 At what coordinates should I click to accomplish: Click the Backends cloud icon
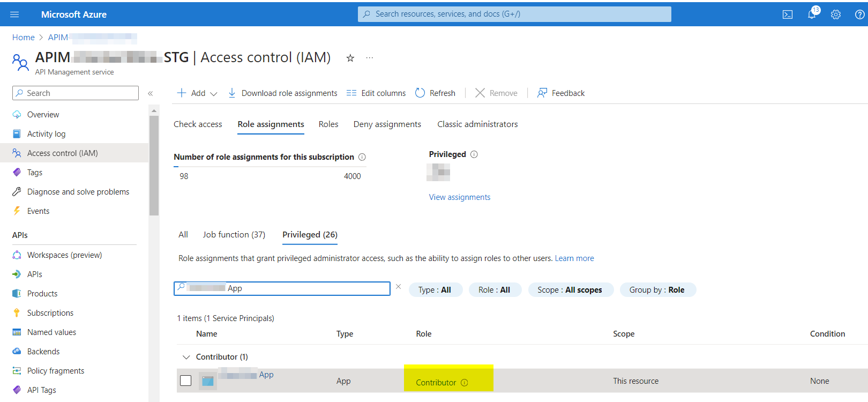click(17, 352)
